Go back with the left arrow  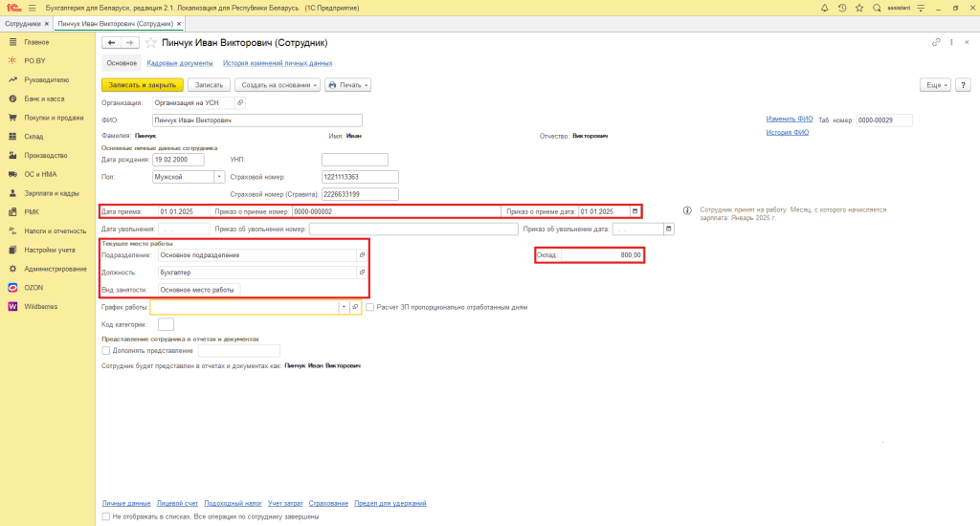coord(111,42)
